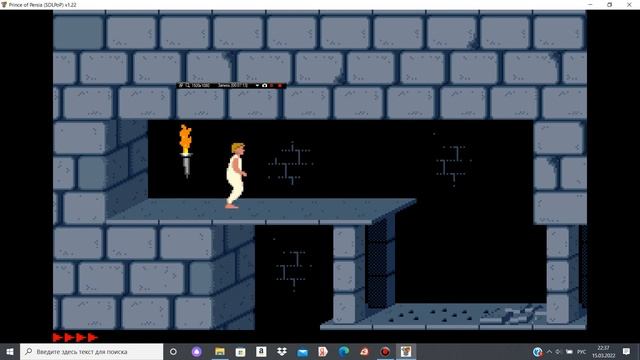Screen dimensions: 640x360
Task: Open the Mail app on taskbar
Action: click(x=302, y=352)
